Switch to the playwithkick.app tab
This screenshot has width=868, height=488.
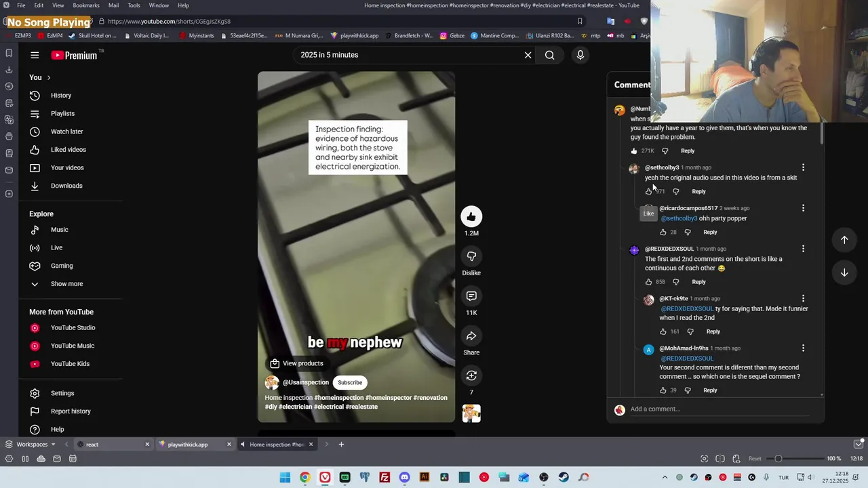[195, 445]
